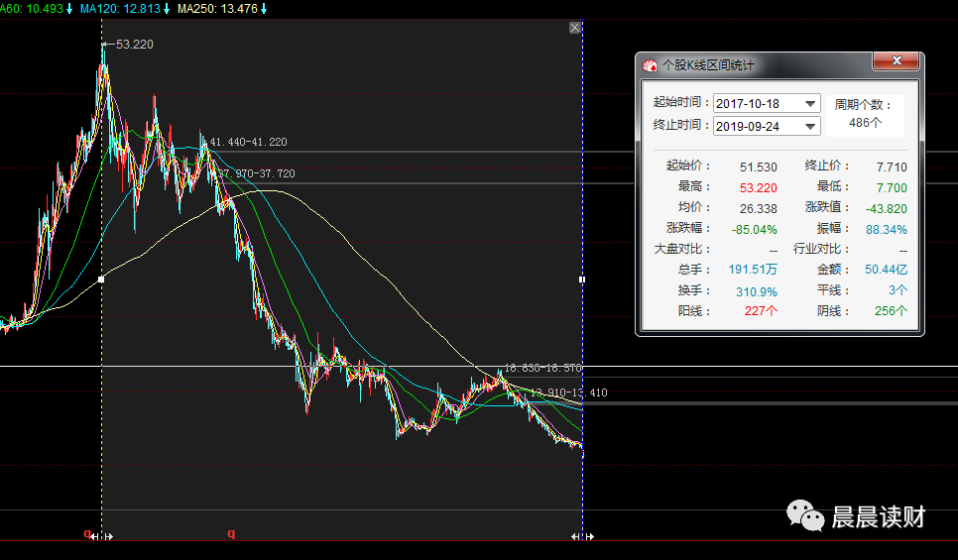Move interval start right with the right arrow
Screen dimensions: 958x560
pyautogui.click(x=109, y=537)
